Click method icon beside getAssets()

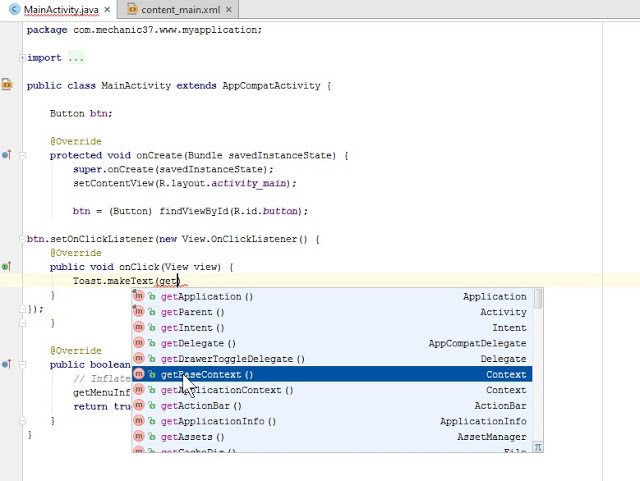(139, 436)
